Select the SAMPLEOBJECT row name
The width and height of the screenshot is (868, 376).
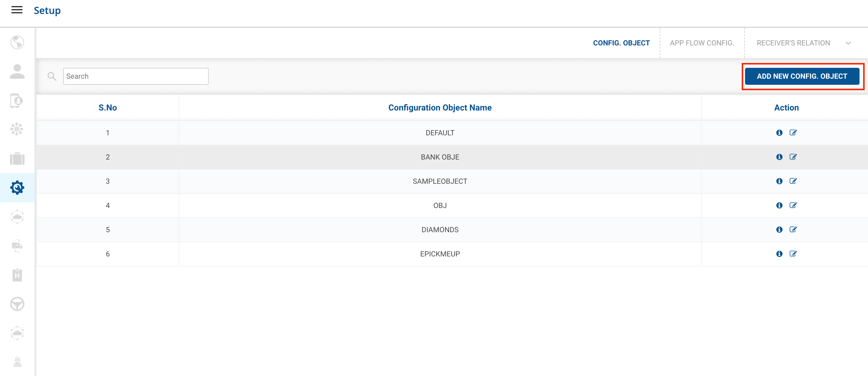click(x=439, y=181)
